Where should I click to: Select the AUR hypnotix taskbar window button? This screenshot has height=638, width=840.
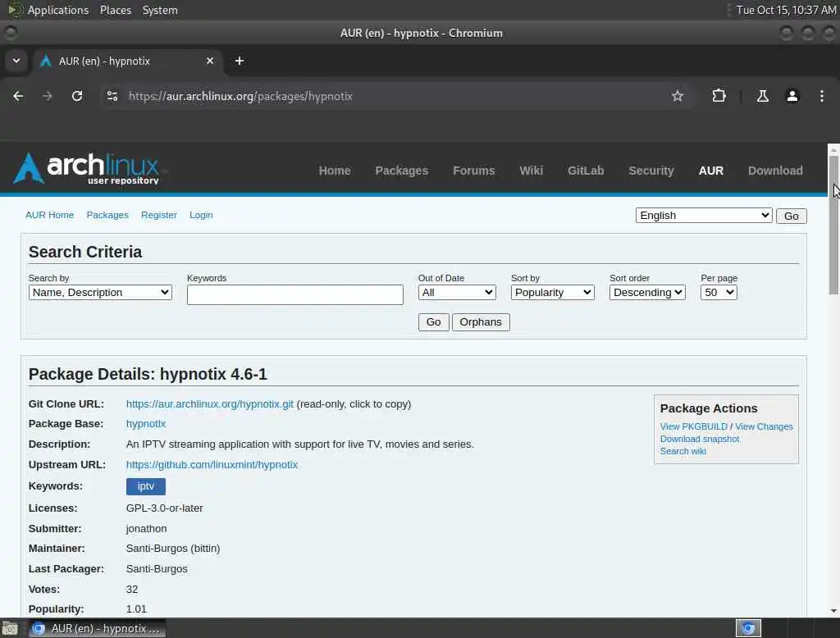coord(97,628)
